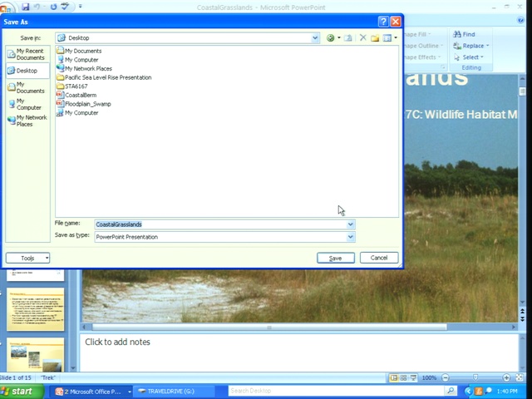Click Find in the Editing group
Screen dimensions: 532x399
click(x=464, y=34)
